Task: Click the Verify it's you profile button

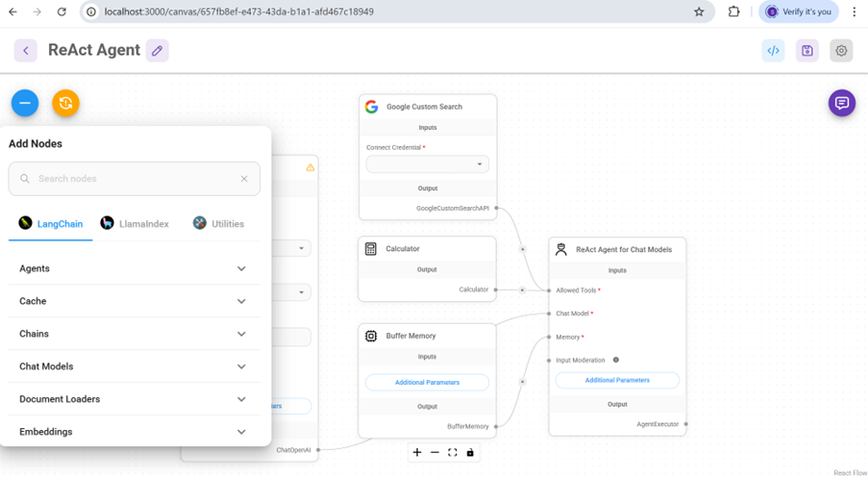Action: (x=799, y=12)
